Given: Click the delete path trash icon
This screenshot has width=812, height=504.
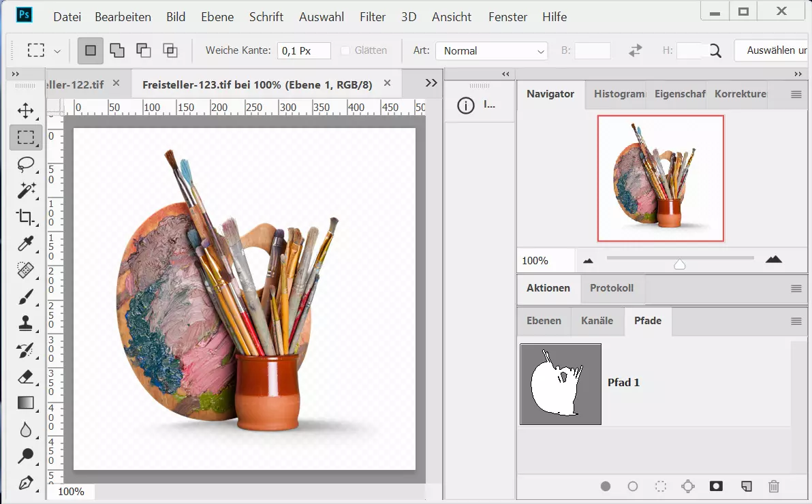Looking at the screenshot, I should [773, 486].
